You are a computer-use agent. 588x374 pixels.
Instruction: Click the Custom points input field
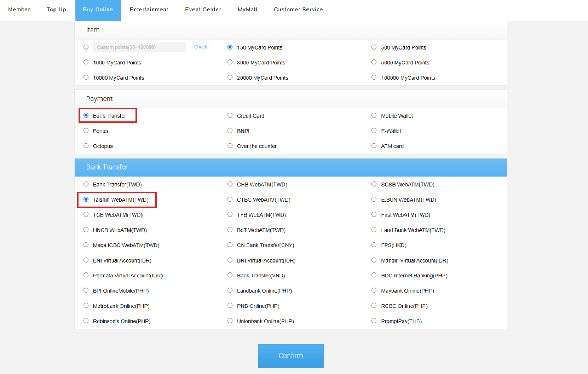tap(139, 47)
